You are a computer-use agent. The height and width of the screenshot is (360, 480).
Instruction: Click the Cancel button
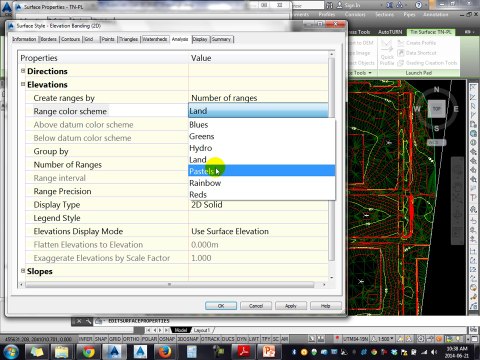[x=256, y=306]
